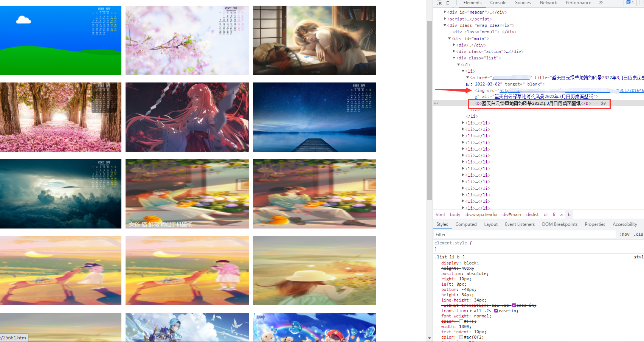Open the bezier editor icon on the transition line
Screen dimensions: 644x342
coord(496,311)
